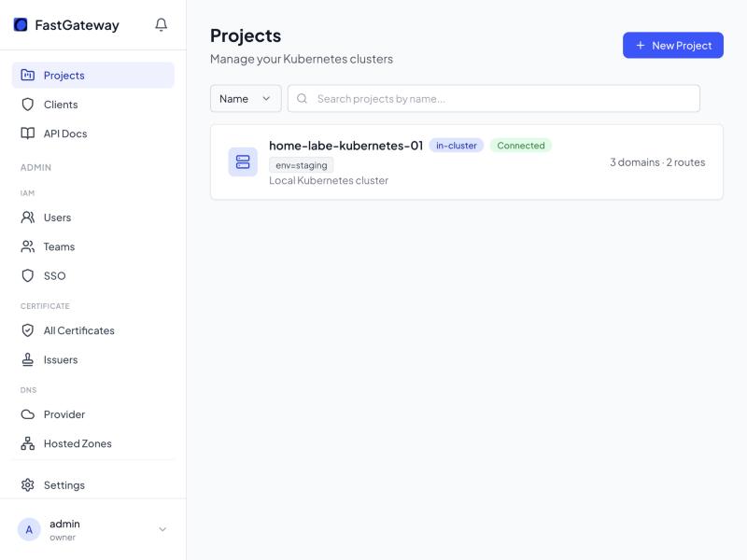
Task: Click the Connected status badge
Action: pyautogui.click(x=521, y=146)
